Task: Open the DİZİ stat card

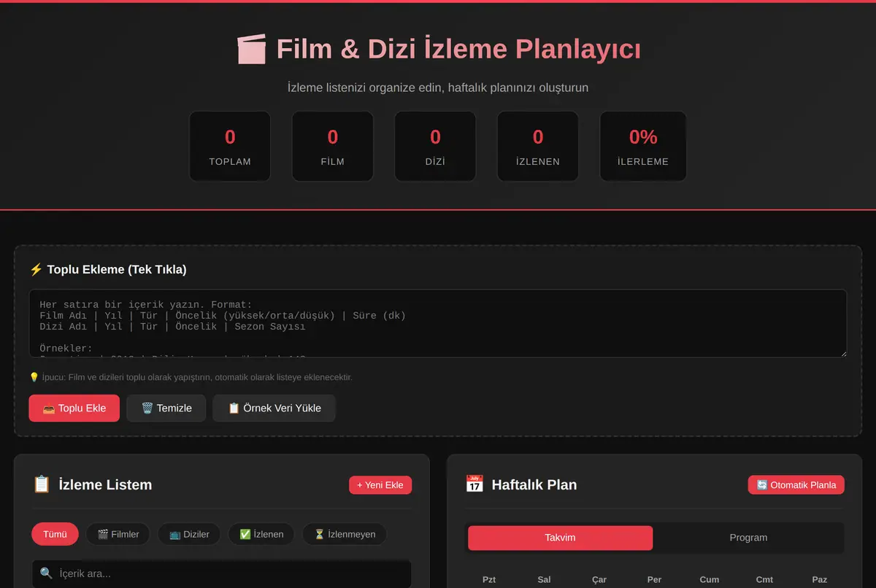Action: [435, 146]
